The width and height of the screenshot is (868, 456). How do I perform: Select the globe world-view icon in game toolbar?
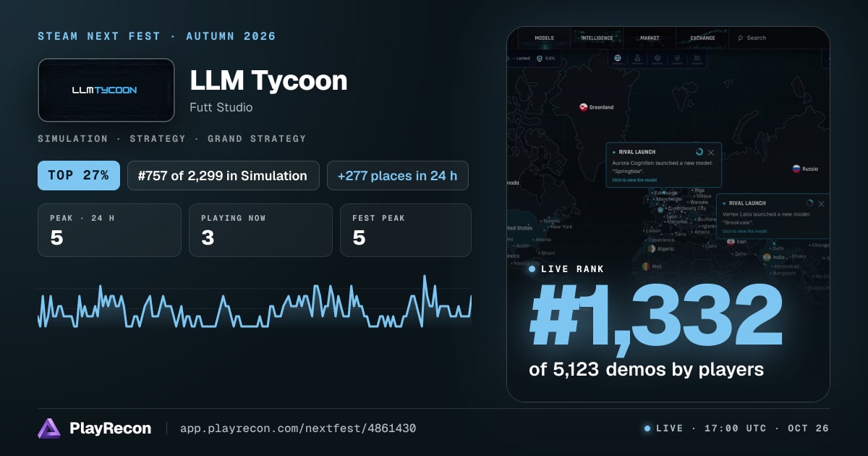coord(618,58)
